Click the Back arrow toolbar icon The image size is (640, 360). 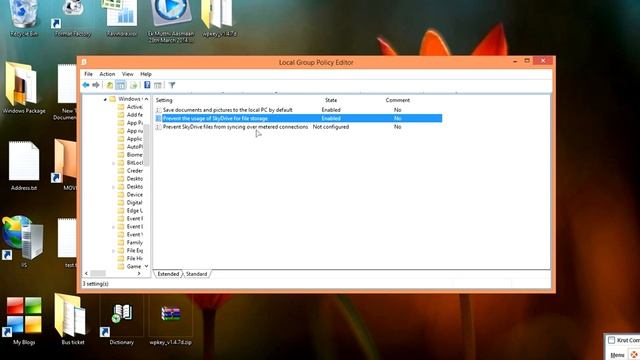[x=86, y=85]
